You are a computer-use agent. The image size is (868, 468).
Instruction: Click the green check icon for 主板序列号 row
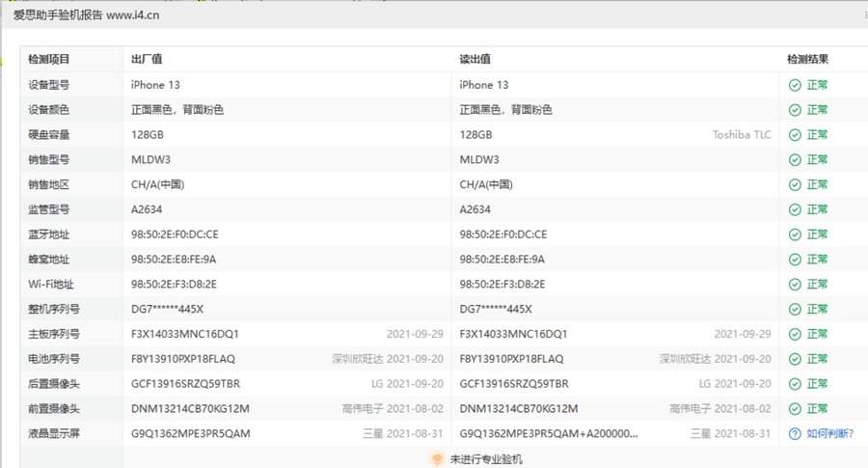795,334
